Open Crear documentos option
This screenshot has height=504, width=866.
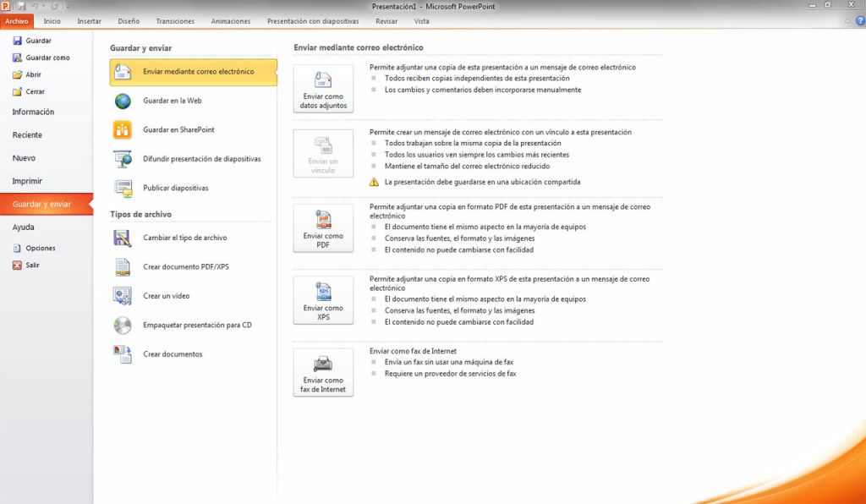pos(156,354)
